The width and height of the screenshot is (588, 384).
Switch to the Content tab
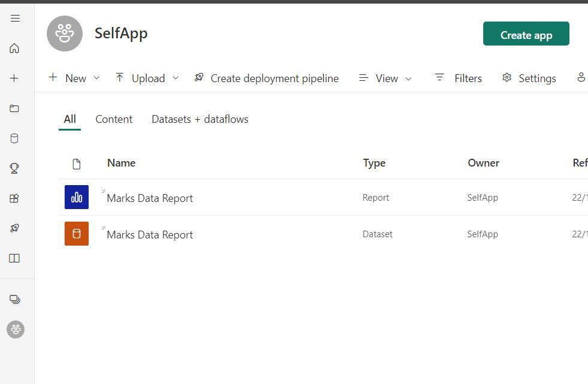114,119
